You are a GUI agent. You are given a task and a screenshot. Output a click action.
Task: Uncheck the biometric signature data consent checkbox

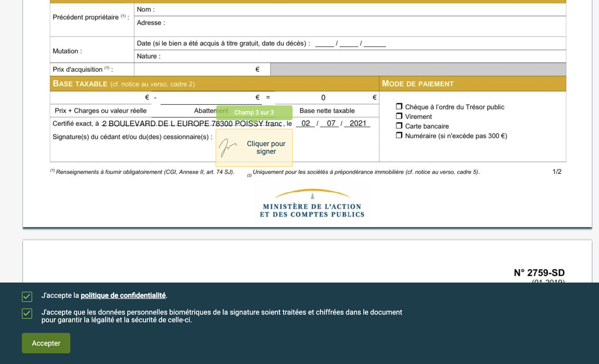point(27,313)
